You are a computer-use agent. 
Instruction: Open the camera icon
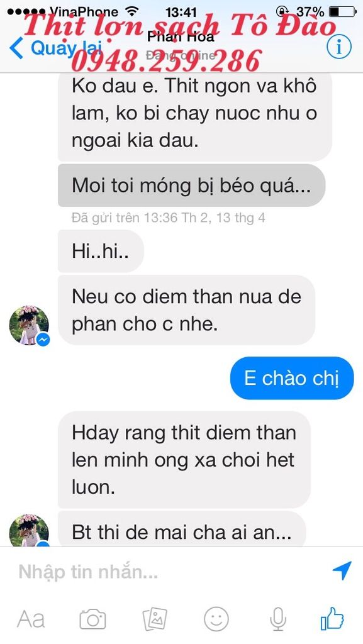click(93, 619)
